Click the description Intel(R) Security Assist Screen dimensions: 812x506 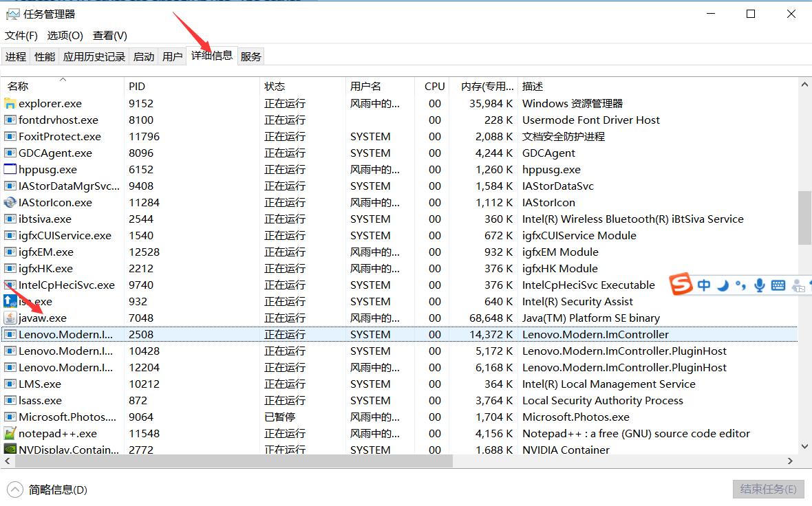(577, 302)
